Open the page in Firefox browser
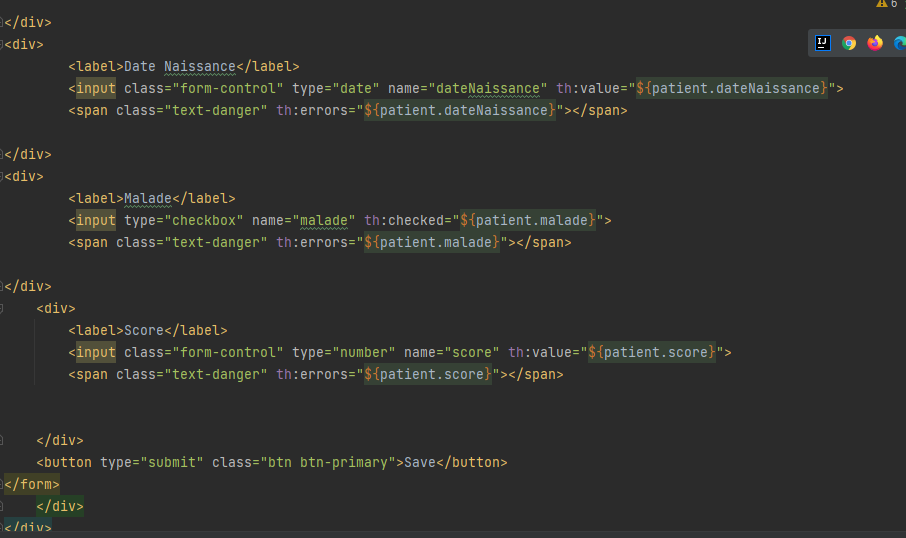The height and width of the screenshot is (538, 906). 875,43
